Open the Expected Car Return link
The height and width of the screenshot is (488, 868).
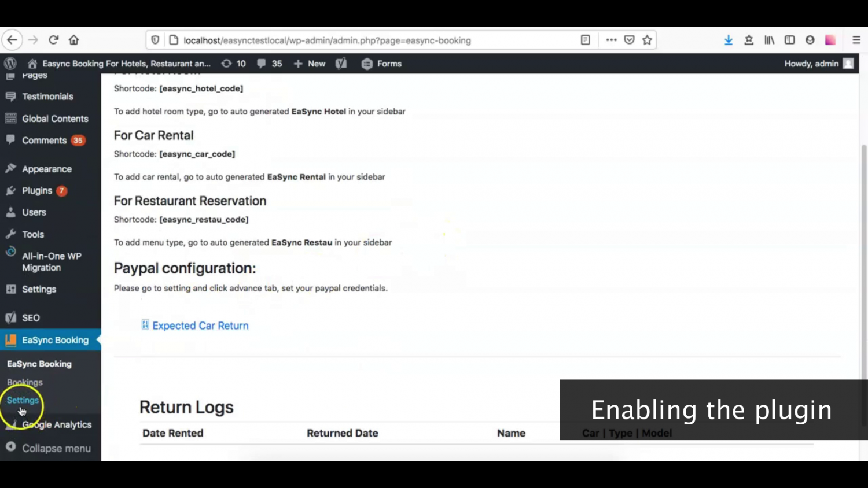pos(200,326)
